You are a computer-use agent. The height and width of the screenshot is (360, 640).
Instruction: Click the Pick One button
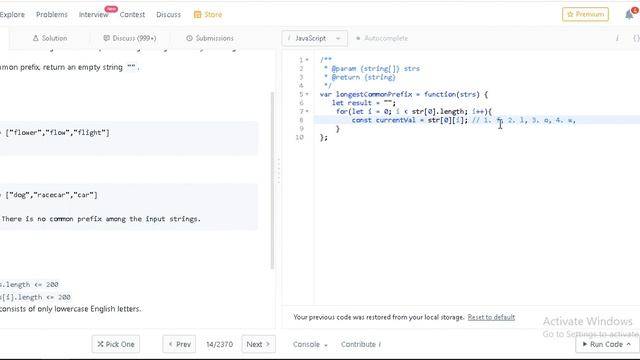tap(116, 344)
